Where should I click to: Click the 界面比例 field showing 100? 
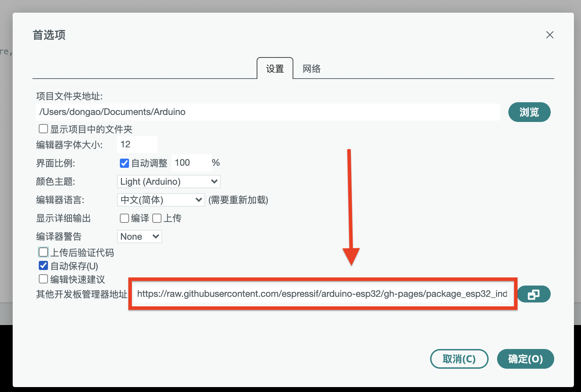point(191,163)
